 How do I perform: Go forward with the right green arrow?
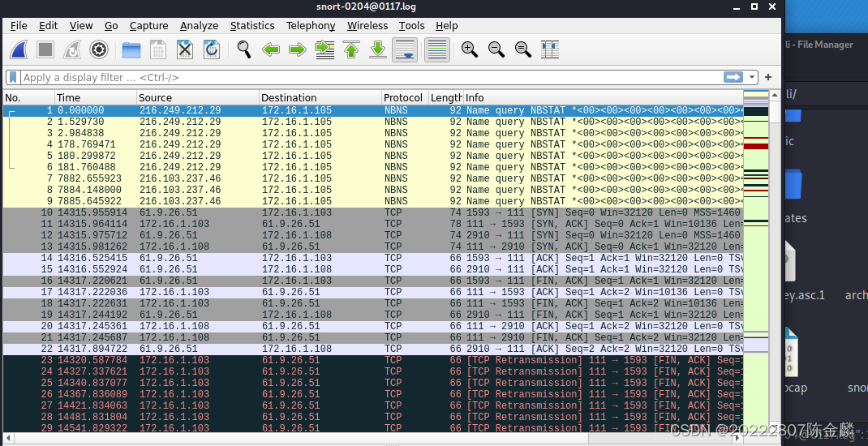(297, 49)
